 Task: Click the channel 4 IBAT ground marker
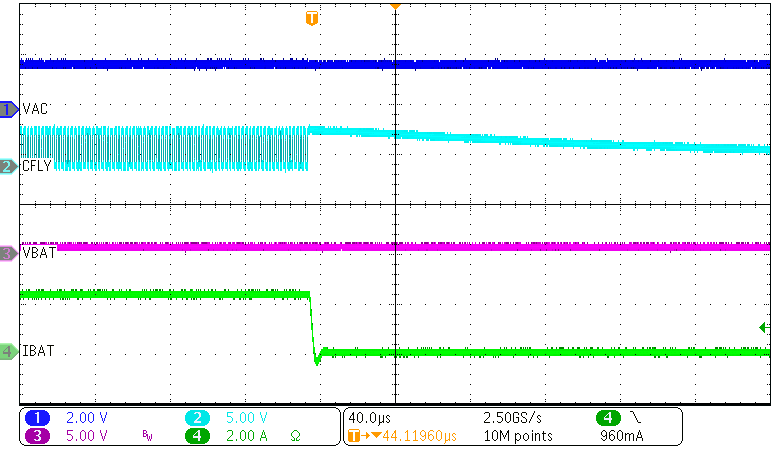tap(9, 351)
